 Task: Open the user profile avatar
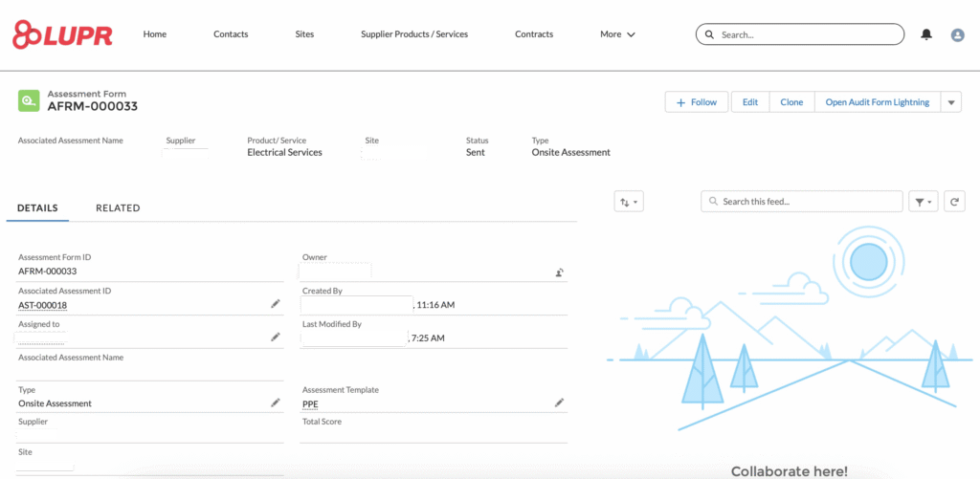[x=957, y=34]
